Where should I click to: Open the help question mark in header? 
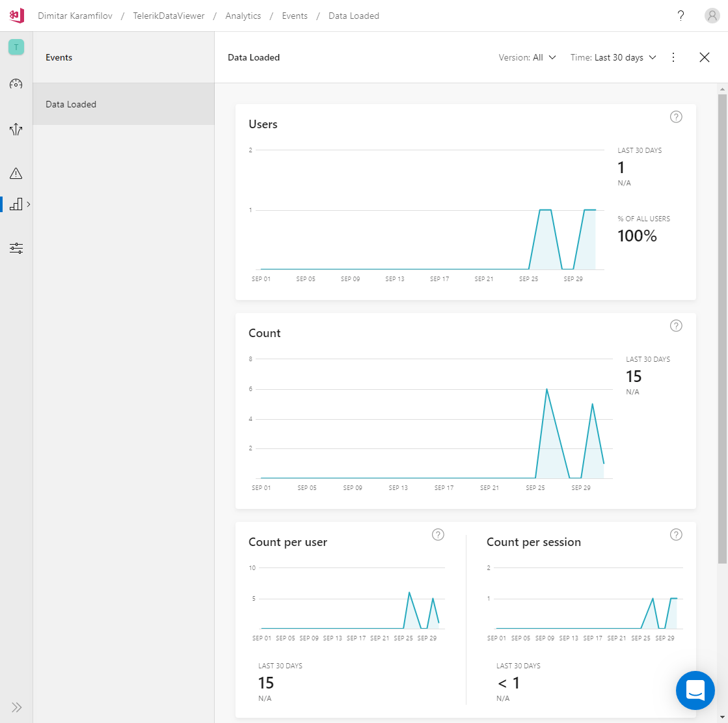tap(681, 16)
